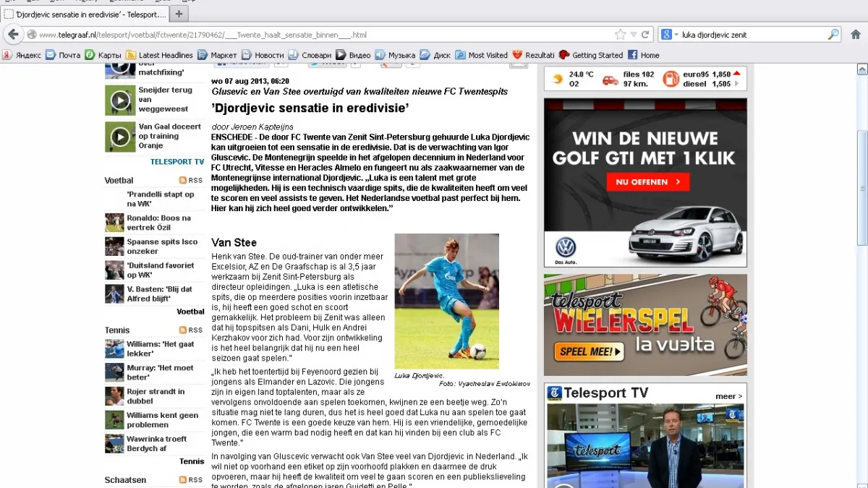Open a new tab with the plus button

click(179, 14)
